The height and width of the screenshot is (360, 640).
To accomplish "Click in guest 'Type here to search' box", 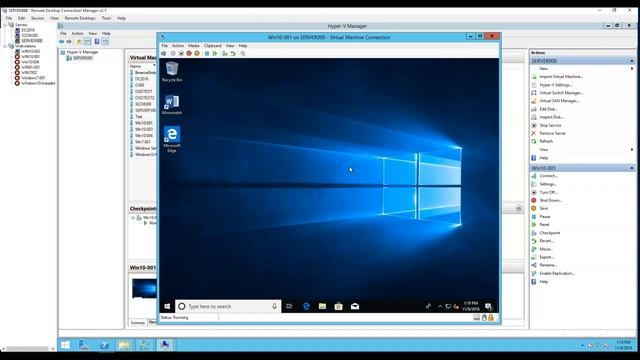I will (x=228, y=306).
